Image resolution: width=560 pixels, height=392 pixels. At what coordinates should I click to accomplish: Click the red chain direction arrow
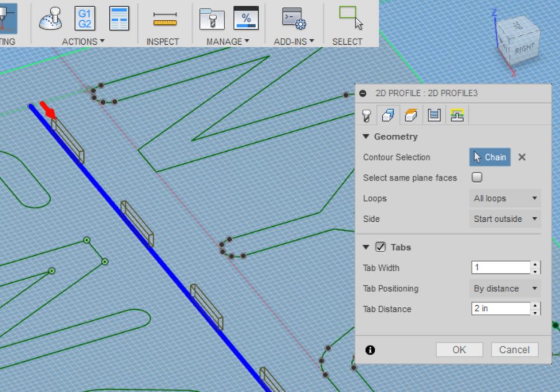pyautogui.click(x=48, y=110)
